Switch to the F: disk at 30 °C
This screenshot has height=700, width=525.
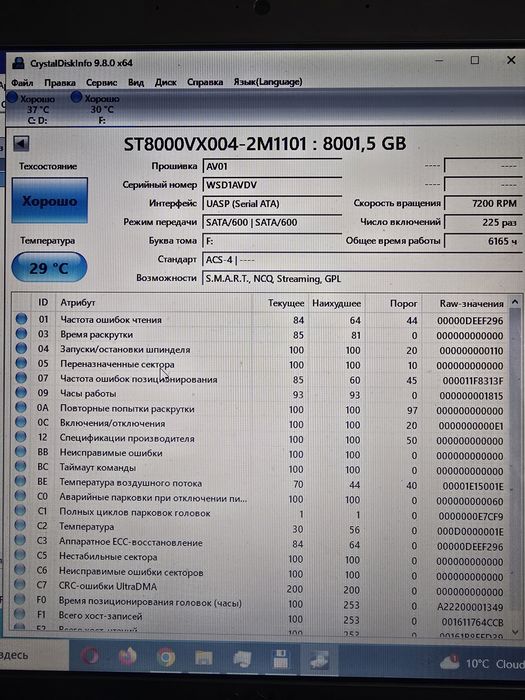96,109
